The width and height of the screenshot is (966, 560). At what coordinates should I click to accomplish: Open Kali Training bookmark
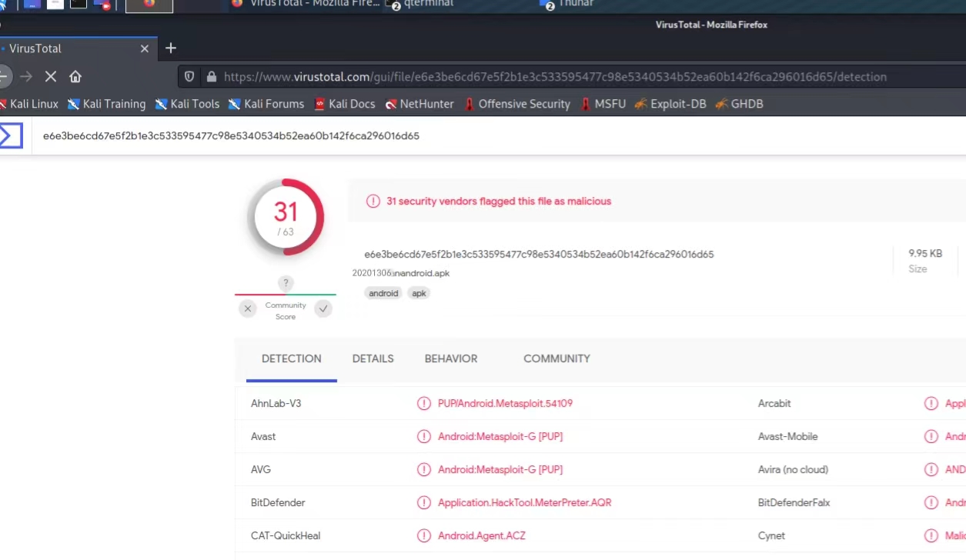point(106,104)
